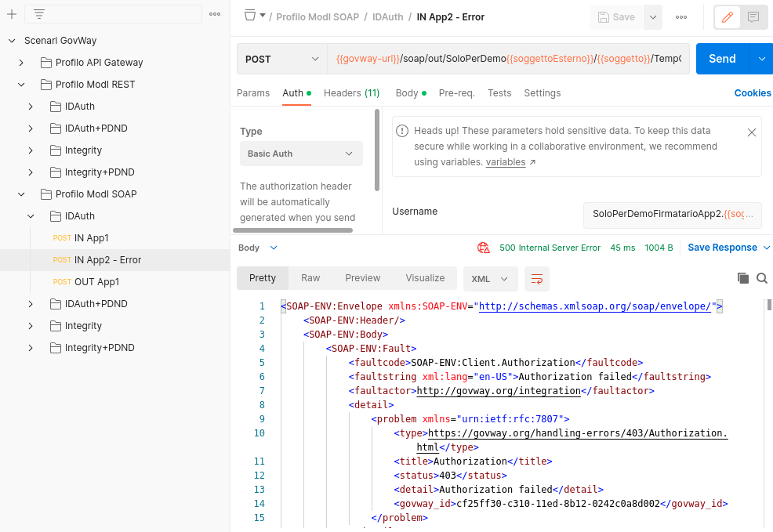This screenshot has height=532, width=773.
Task: Open XML response format dropdown
Action: click(x=490, y=279)
